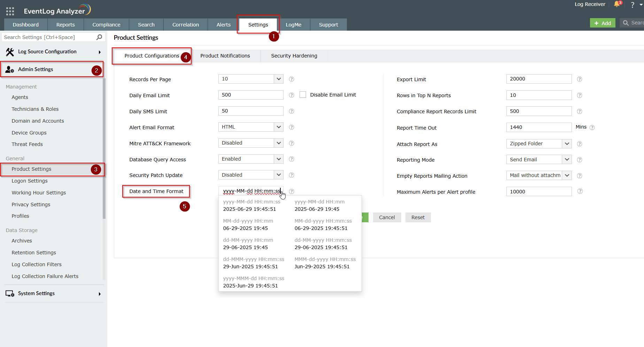Image resolution: width=644 pixels, height=347 pixels.
Task: Click the header search magnifier icon
Action: [626, 23]
